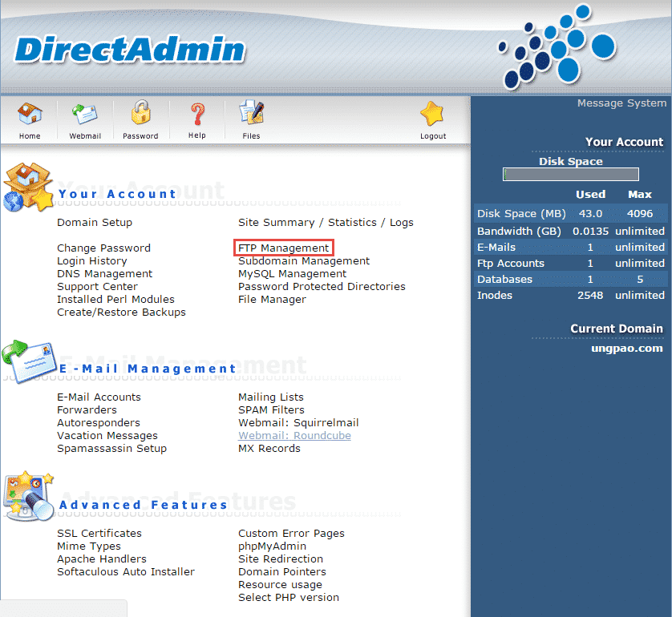
Task: Open Spamassassin Setup
Action: [111, 449]
